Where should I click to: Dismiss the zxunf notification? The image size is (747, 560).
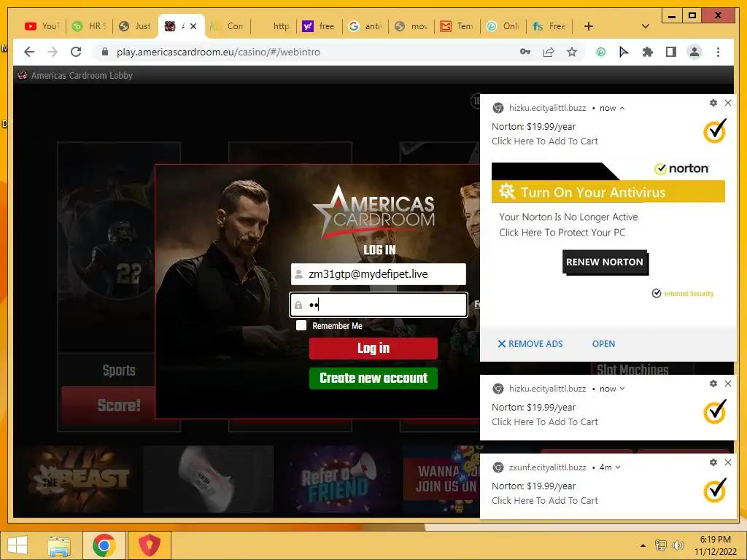click(x=728, y=462)
